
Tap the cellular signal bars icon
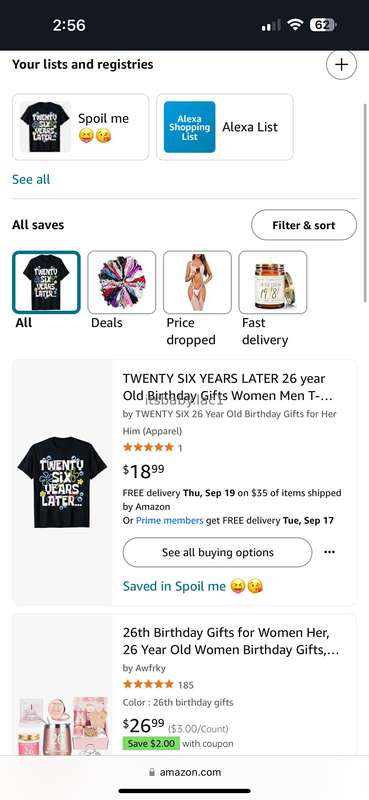(271, 25)
